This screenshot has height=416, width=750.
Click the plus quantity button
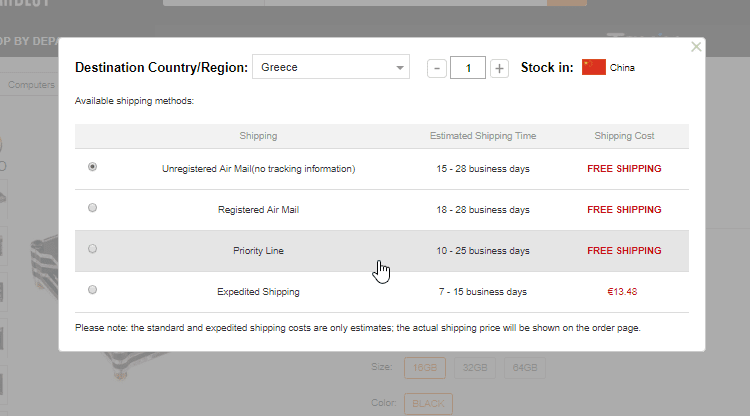pyautogui.click(x=499, y=68)
